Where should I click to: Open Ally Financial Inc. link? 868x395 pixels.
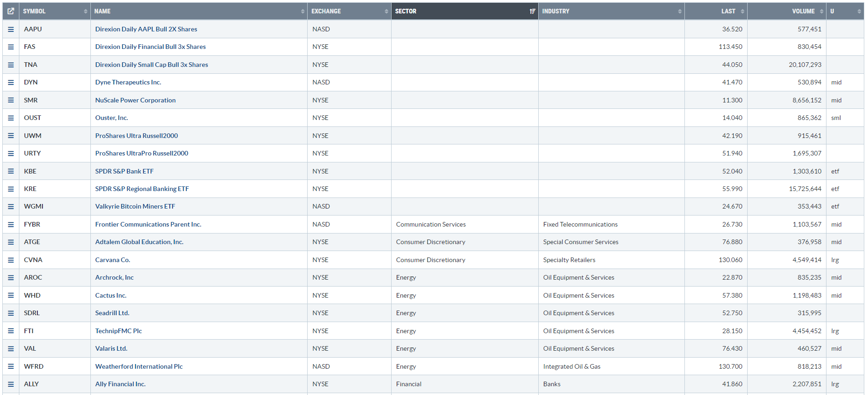point(120,384)
